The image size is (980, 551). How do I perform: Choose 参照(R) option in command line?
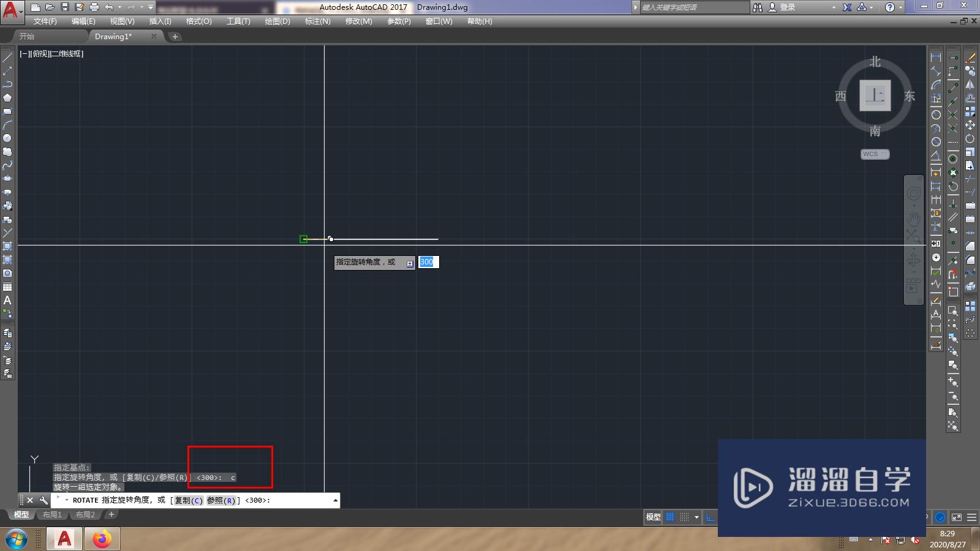(221, 501)
